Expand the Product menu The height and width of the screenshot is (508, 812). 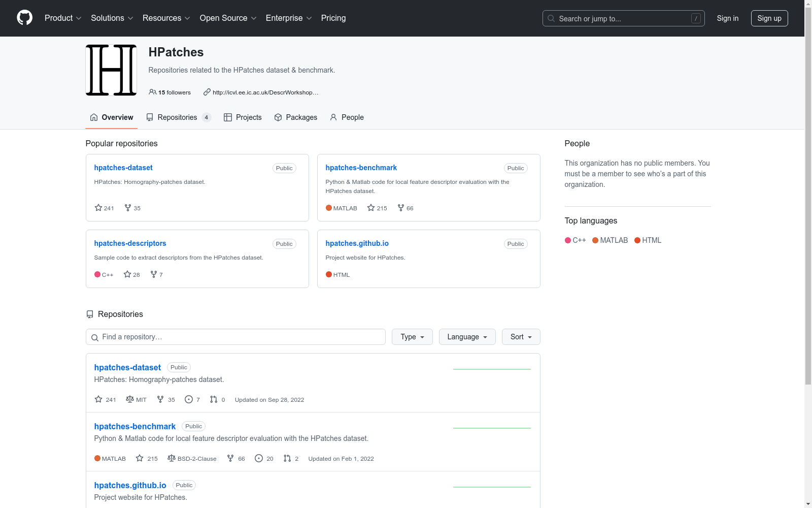(x=63, y=18)
